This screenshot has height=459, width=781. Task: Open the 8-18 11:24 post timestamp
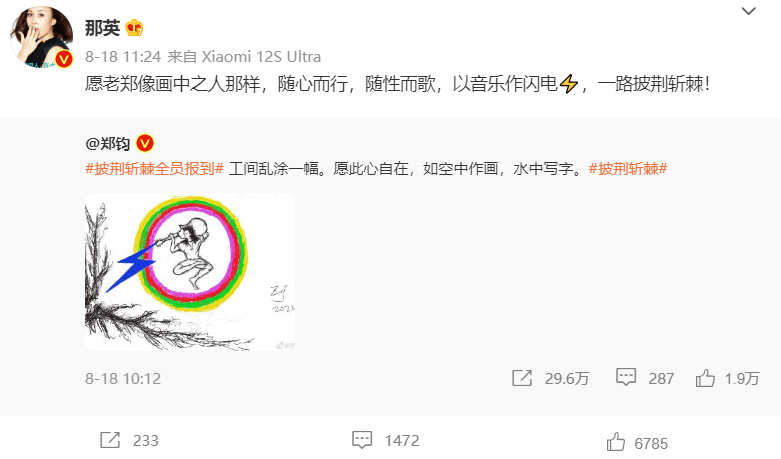(123, 57)
